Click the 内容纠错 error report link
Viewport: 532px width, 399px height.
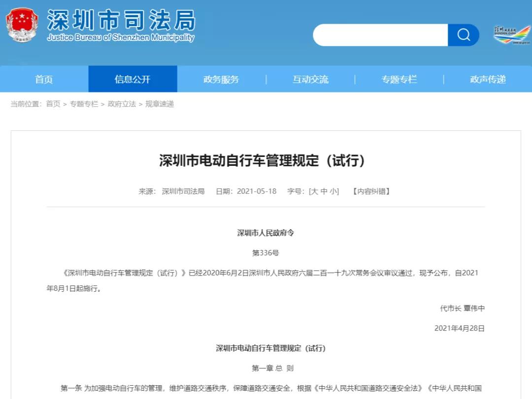[371, 191]
